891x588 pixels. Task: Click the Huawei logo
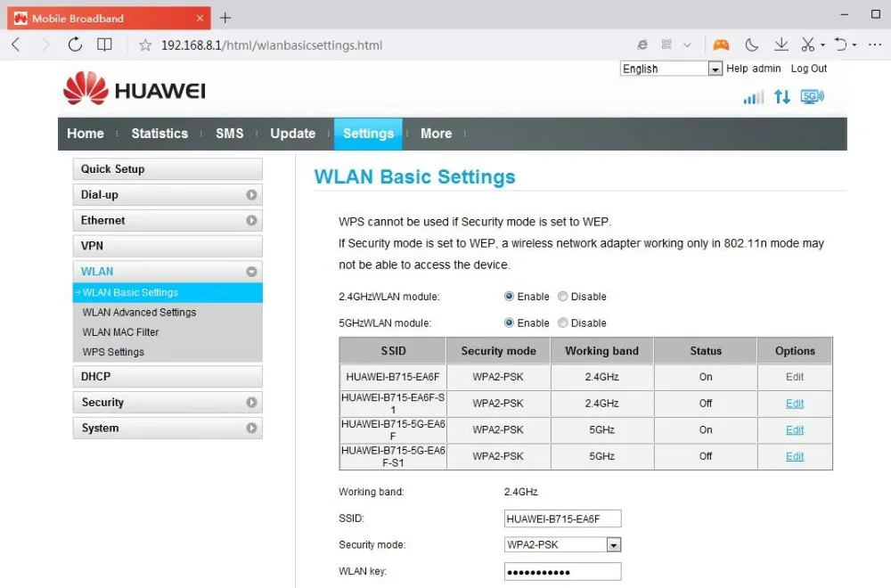point(135,88)
